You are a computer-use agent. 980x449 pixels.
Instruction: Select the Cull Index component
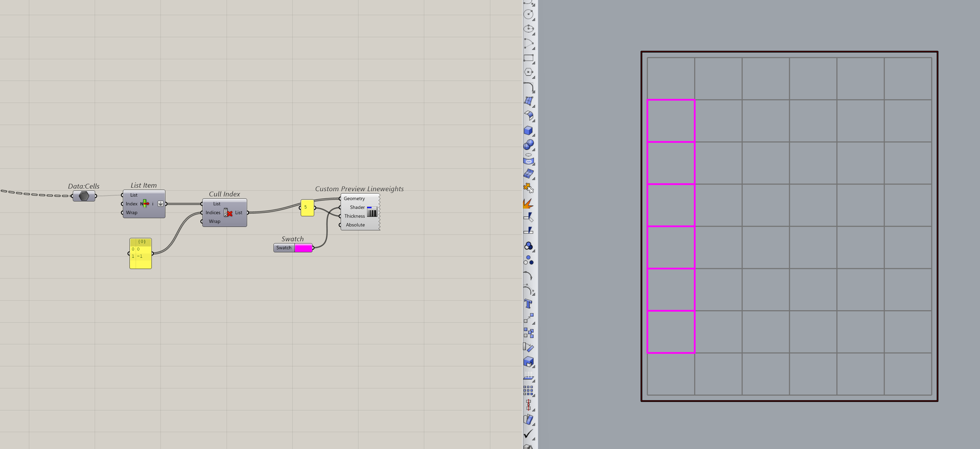click(228, 213)
